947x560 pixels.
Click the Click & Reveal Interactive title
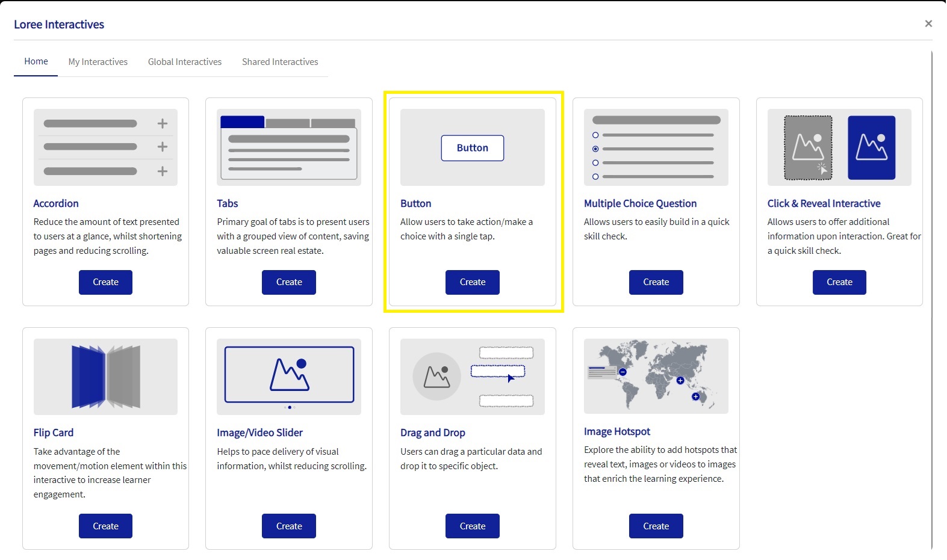click(x=824, y=203)
